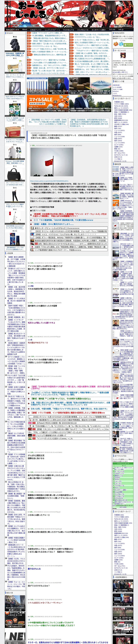
Task: Open popular article 2 【手遅れだった】ナイジェリア
Action: tap(16, 276)
